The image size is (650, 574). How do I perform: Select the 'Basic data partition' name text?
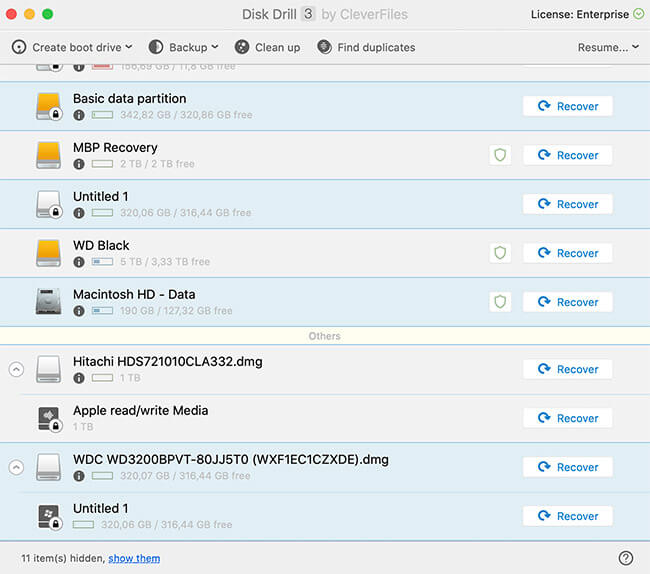(x=129, y=99)
